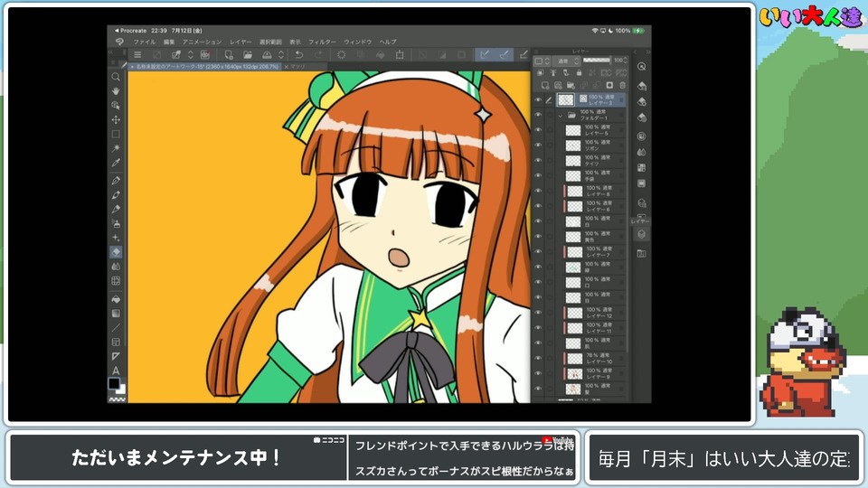Select the auto select magic wand tool
This screenshot has height=488, width=868.
116,148
